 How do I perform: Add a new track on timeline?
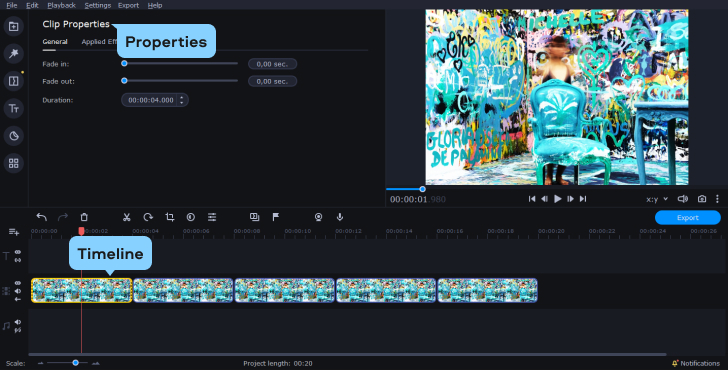coord(14,232)
